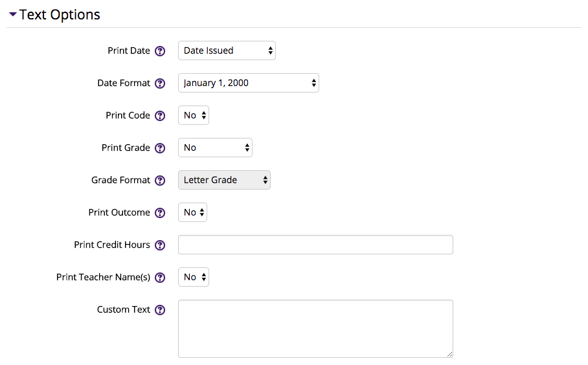Click the Print Teacher Name(s) help icon
The width and height of the screenshot is (588, 365).
(160, 278)
